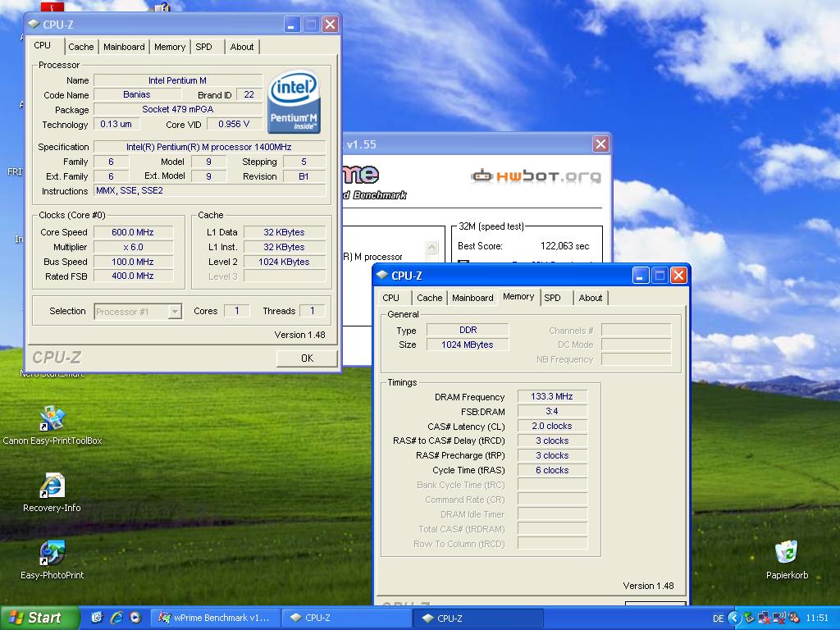Click the Specification field with 1400MHz
This screenshot has height=630, width=840.
coord(209,147)
